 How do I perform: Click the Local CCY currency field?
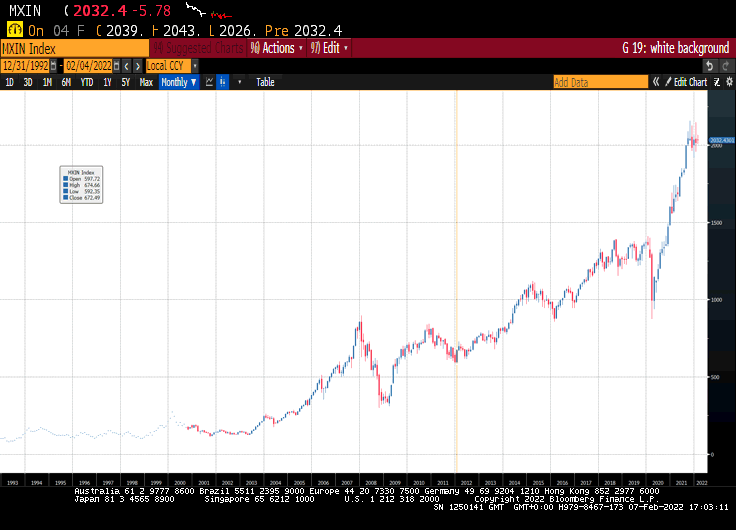pos(168,66)
